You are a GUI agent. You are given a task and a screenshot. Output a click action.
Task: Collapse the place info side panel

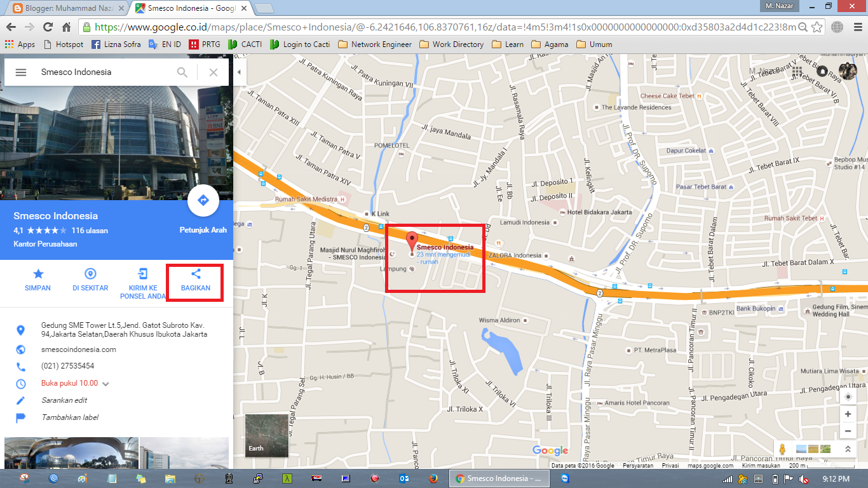(x=238, y=71)
